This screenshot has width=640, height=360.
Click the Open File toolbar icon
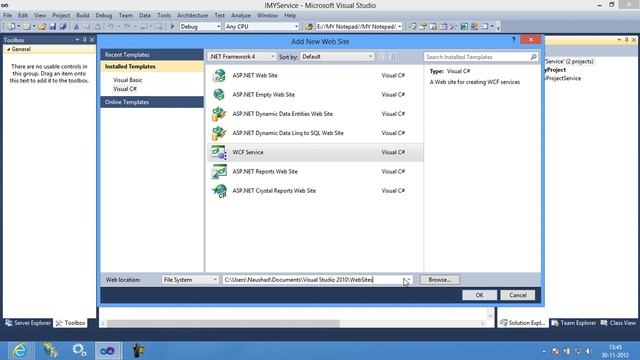point(42,27)
